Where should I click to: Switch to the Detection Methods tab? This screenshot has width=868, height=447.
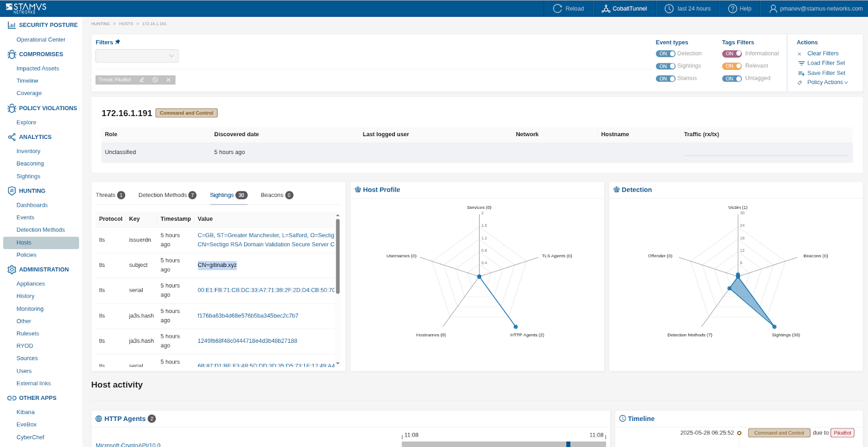pyautogui.click(x=162, y=195)
